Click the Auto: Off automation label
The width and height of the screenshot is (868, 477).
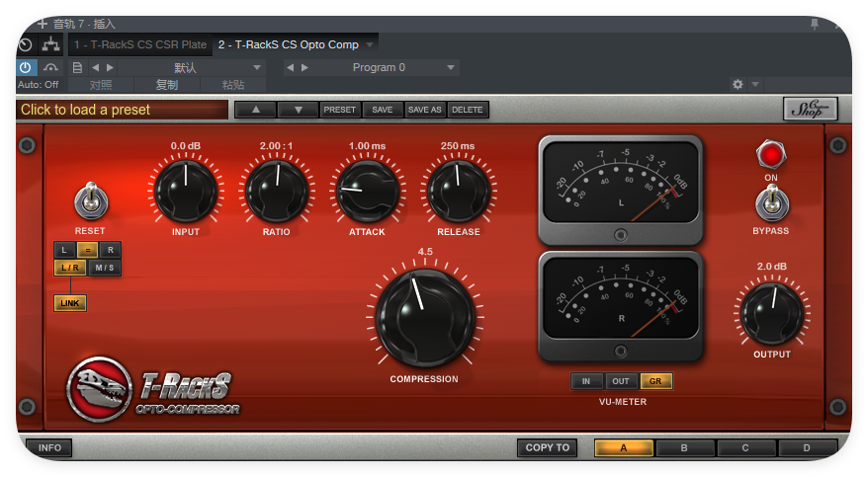[x=38, y=85]
